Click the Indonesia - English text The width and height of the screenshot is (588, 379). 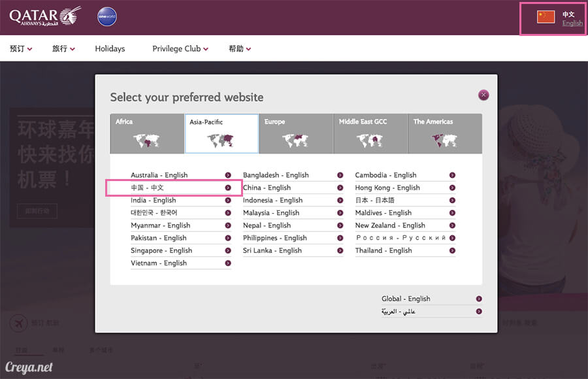(x=272, y=201)
